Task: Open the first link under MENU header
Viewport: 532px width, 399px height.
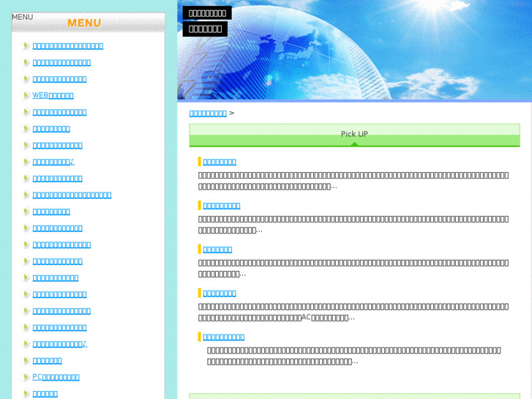Action: coord(68,46)
